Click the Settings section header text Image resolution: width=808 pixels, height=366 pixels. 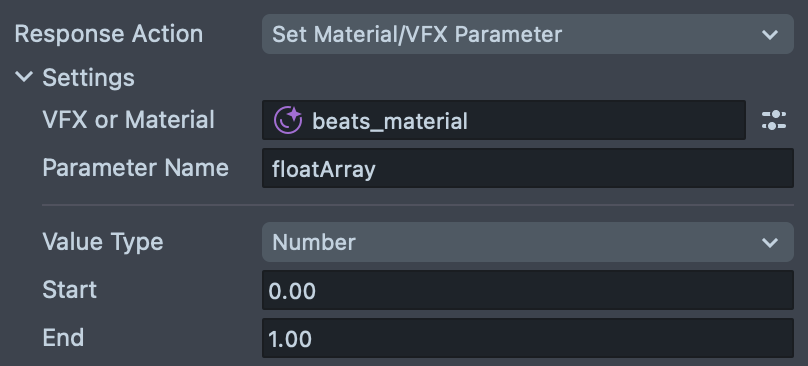click(88, 78)
